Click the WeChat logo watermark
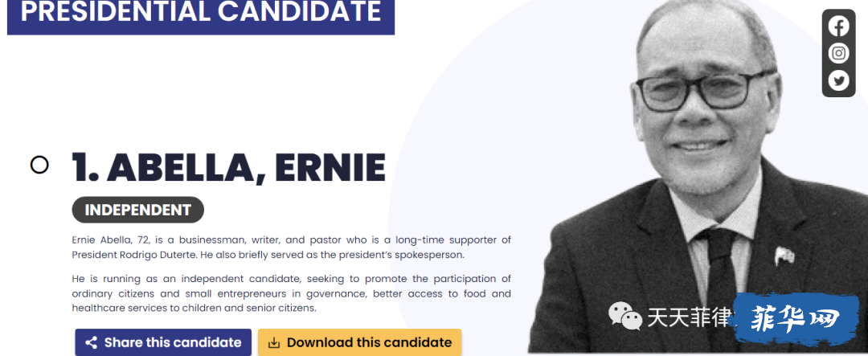The width and height of the screenshot is (868, 356). point(624,316)
